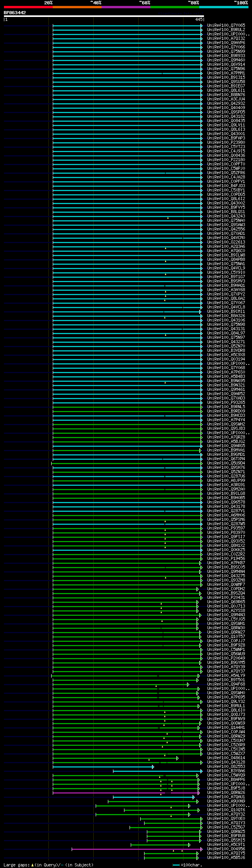
Task: Click the purple alignment bar for UniRef100_Q8RW26
Action: click(x=126, y=793)
